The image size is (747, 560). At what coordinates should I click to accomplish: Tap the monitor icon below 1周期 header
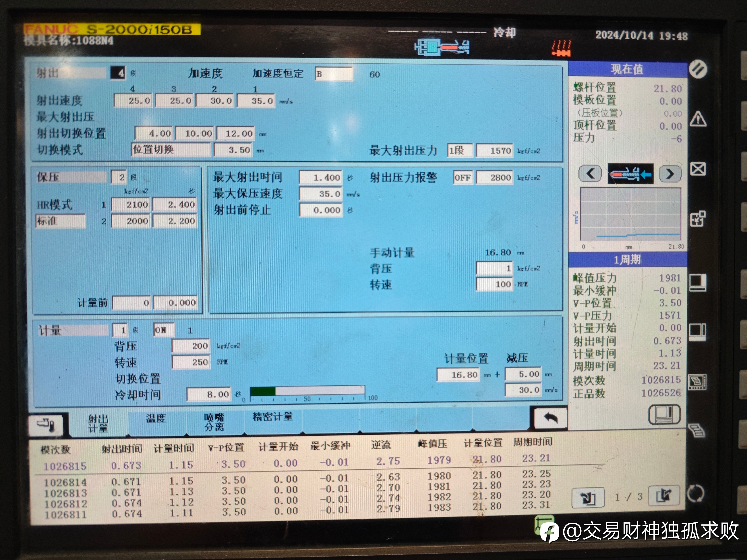click(x=698, y=283)
